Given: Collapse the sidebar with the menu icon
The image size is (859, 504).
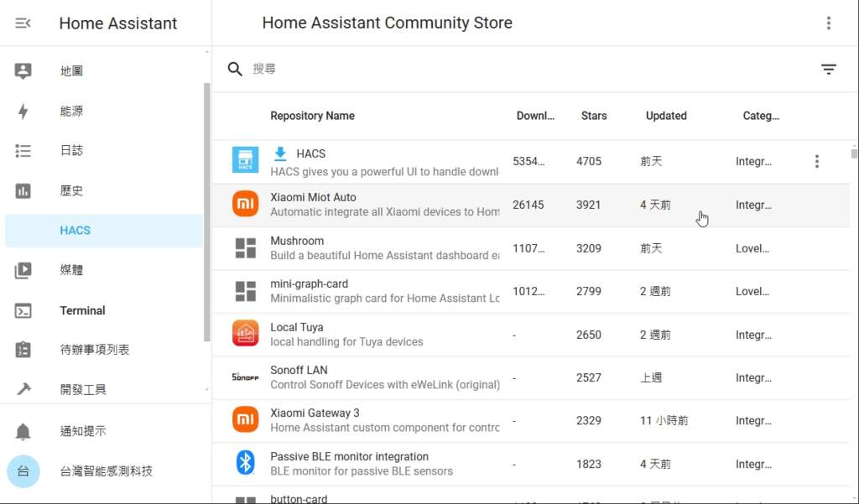Looking at the screenshot, I should click(x=23, y=23).
